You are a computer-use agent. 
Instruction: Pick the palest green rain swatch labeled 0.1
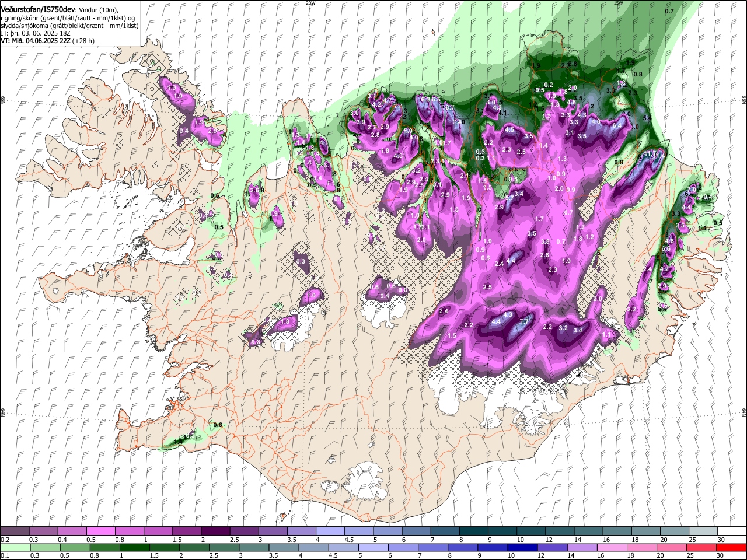(x=15, y=547)
